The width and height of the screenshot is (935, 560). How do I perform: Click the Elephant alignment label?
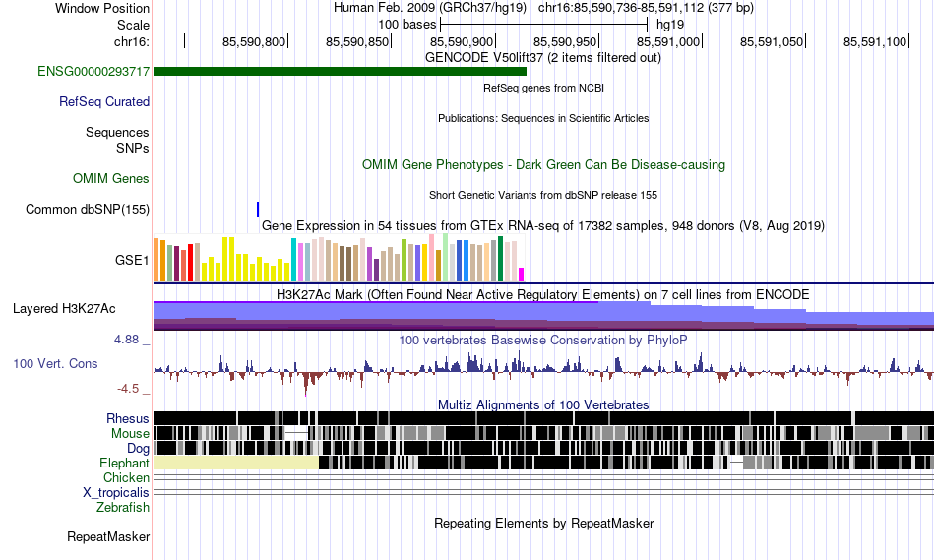[125, 463]
